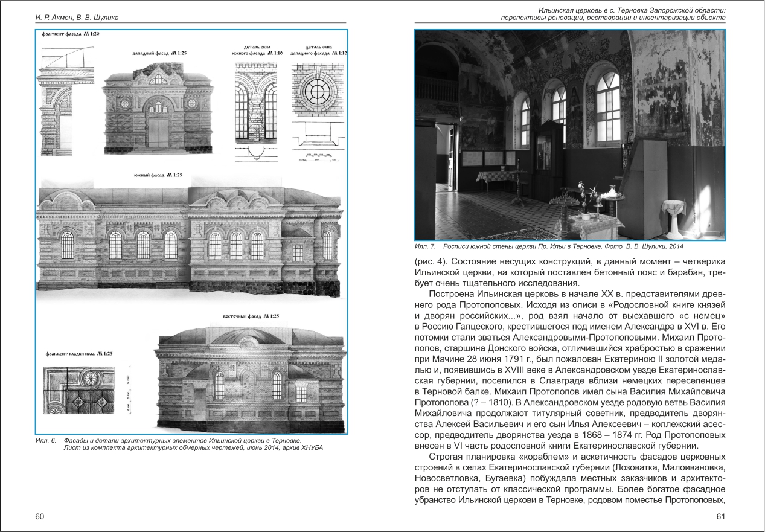Screen dimensions: 765x532
Task: Click page number 61
Action: coord(720,516)
